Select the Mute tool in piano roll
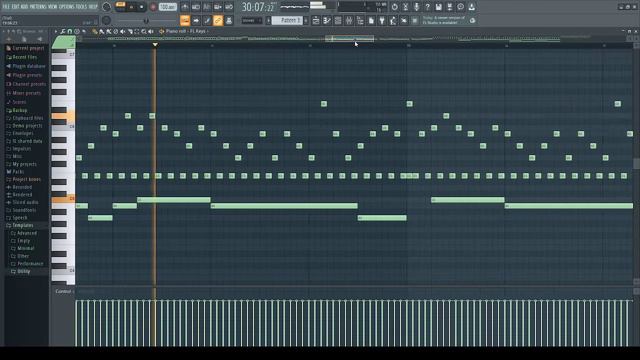 [x=122, y=31]
